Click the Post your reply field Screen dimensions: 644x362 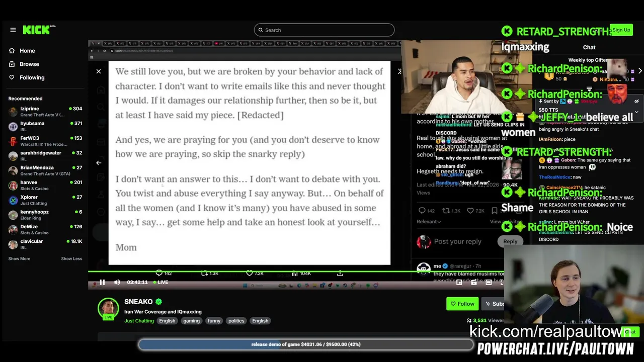457,241
